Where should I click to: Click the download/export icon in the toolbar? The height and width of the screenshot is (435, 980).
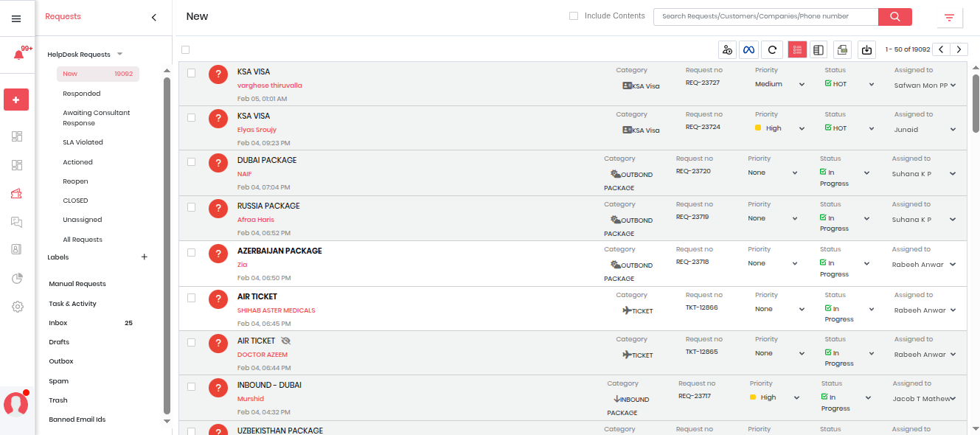click(x=866, y=49)
